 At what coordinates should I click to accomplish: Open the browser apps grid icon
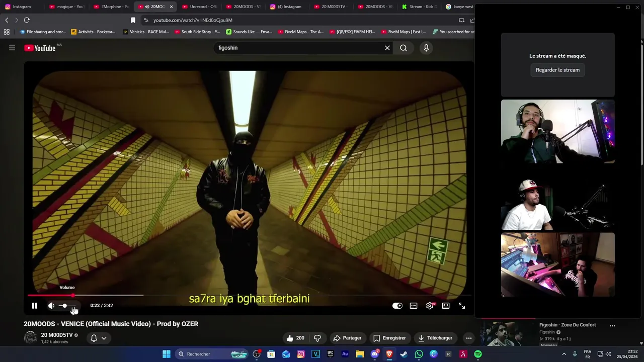click(7, 32)
